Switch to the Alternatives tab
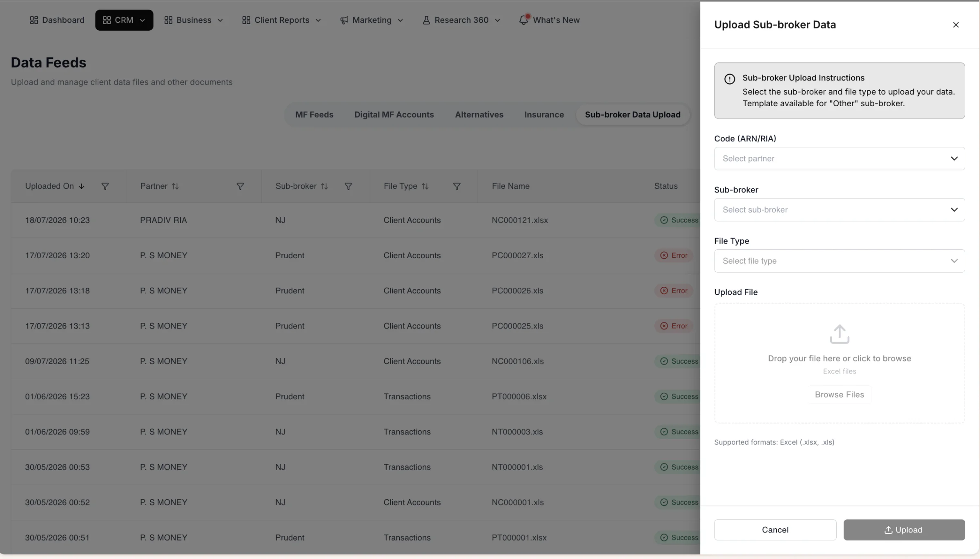Screen dimensions: 980x559 tap(479, 115)
